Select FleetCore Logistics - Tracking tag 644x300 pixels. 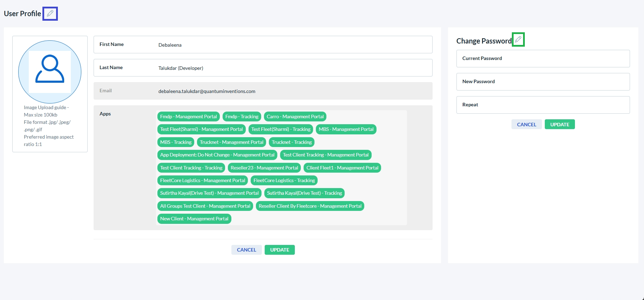click(x=284, y=180)
